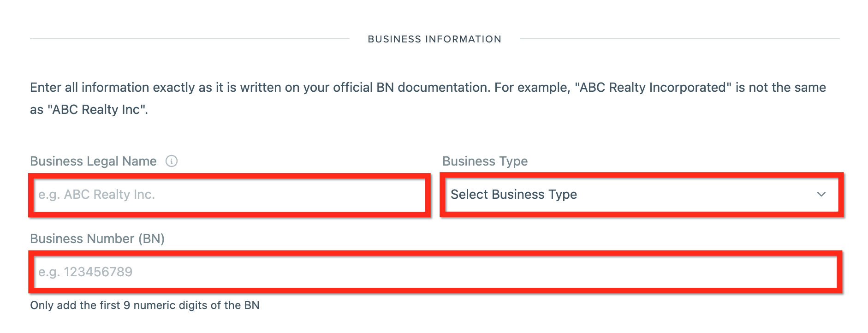Click the "Business Type" field label
Screen dimensions: 868x333
pyautogui.click(x=485, y=161)
